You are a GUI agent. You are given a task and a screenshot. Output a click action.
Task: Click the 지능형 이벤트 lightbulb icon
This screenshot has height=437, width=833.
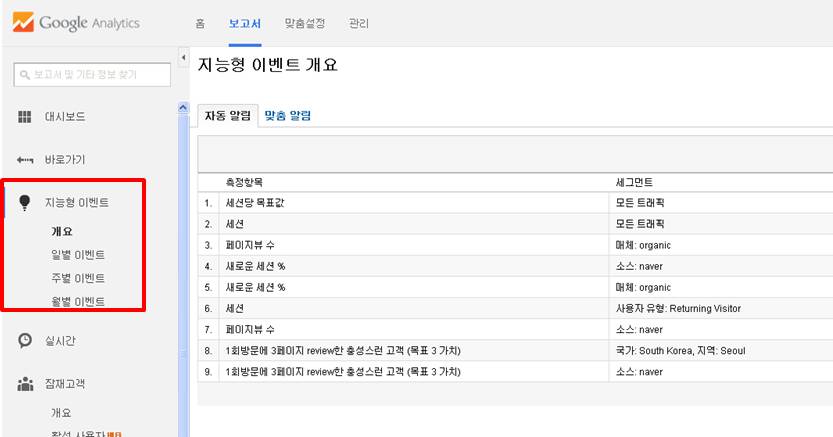(25, 203)
